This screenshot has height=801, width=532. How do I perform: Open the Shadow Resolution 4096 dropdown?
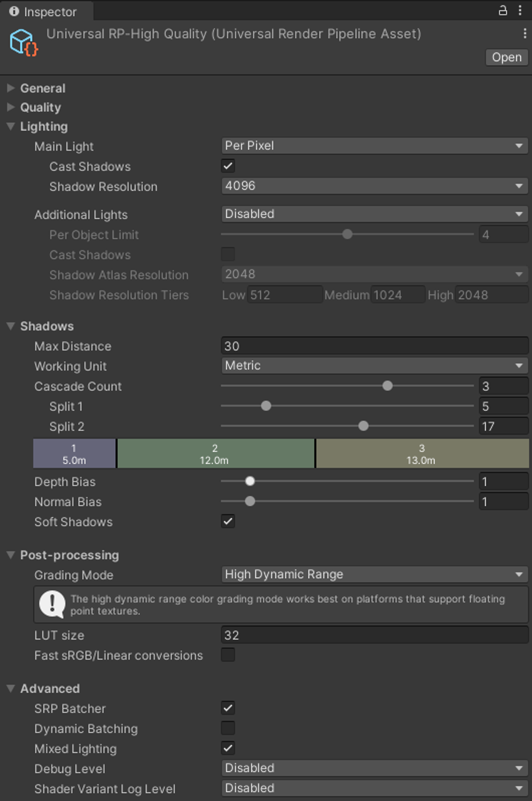(x=374, y=186)
